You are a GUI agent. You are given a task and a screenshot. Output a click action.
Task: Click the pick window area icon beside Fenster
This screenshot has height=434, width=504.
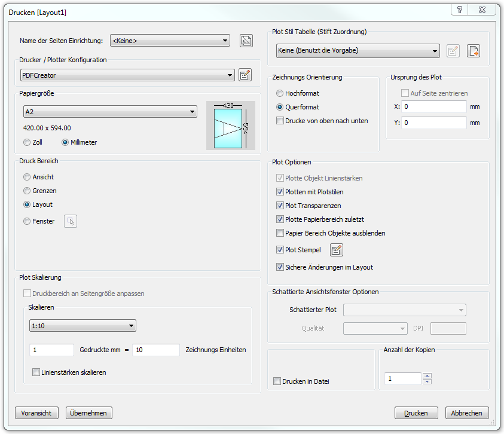click(71, 221)
